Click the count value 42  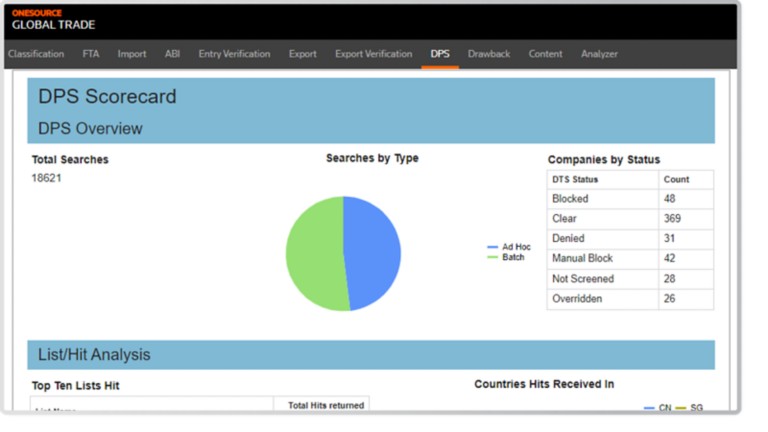click(670, 259)
